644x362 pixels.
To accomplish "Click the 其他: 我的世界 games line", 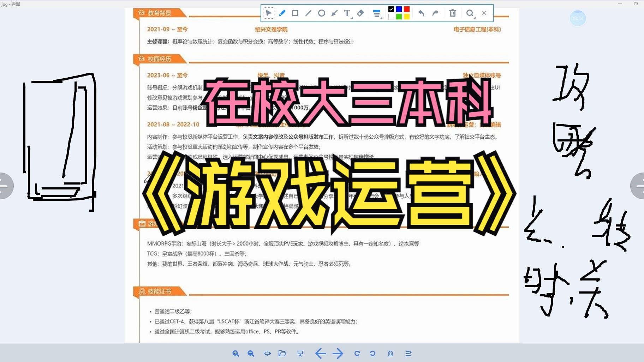I will [249, 264].
